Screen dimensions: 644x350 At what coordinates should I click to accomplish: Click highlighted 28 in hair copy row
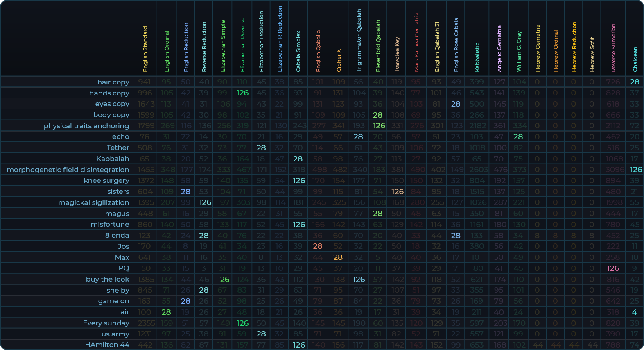(x=635, y=82)
